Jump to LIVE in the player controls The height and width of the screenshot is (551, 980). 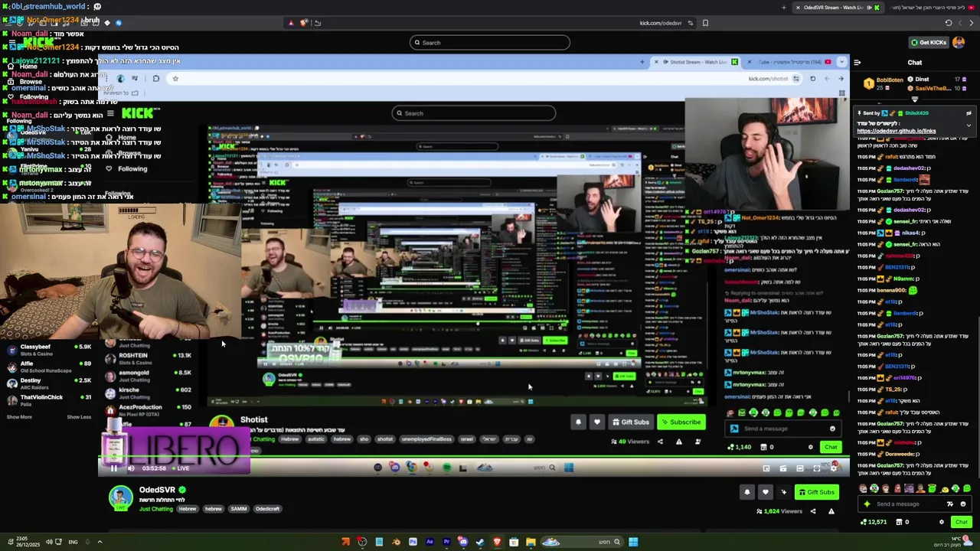click(181, 468)
